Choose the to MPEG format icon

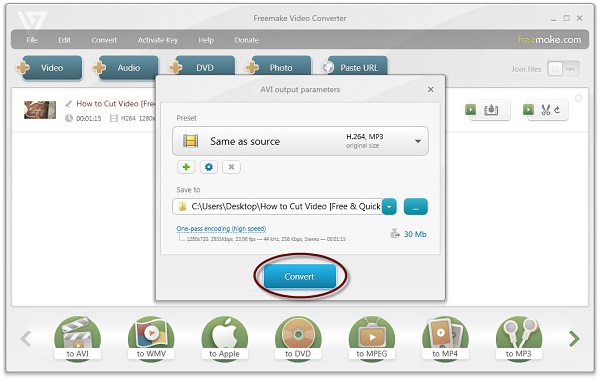pos(372,338)
